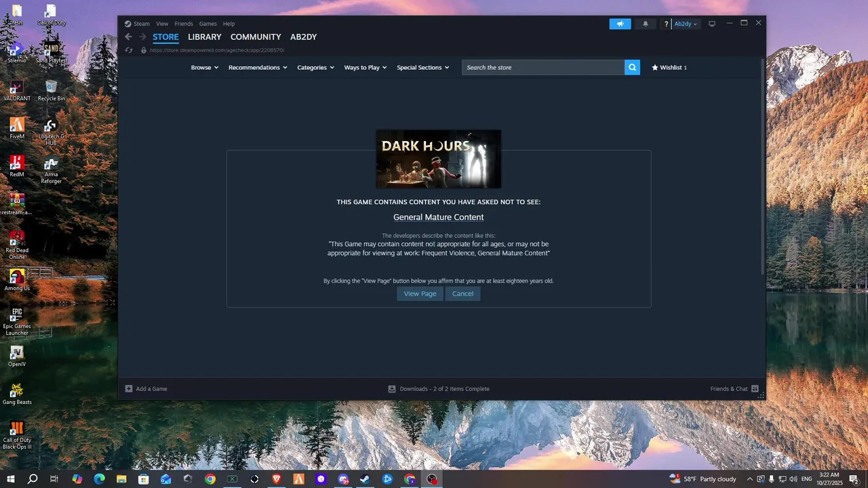This screenshot has height=488, width=868.
Task: Show hidden system tray icons
Action: point(749,479)
